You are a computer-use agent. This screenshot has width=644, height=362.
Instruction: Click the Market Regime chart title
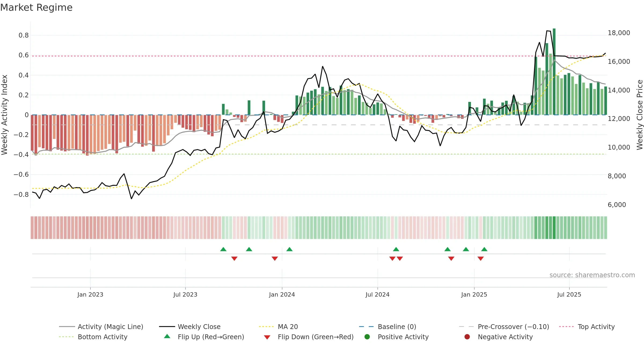(x=36, y=8)
